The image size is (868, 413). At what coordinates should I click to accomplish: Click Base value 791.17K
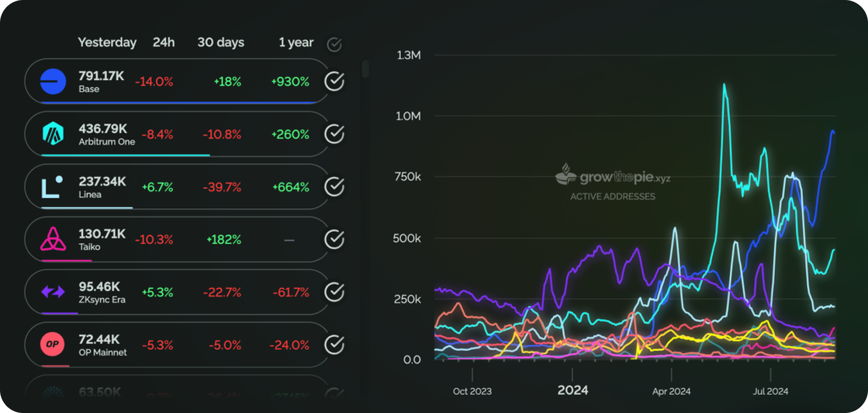(101, 76)
